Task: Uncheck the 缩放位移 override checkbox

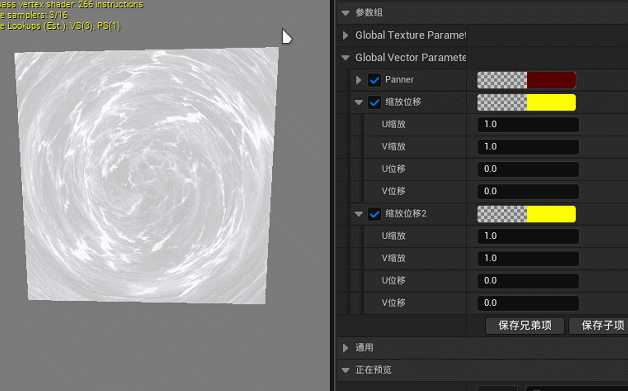Action: (x=374, y=103)
